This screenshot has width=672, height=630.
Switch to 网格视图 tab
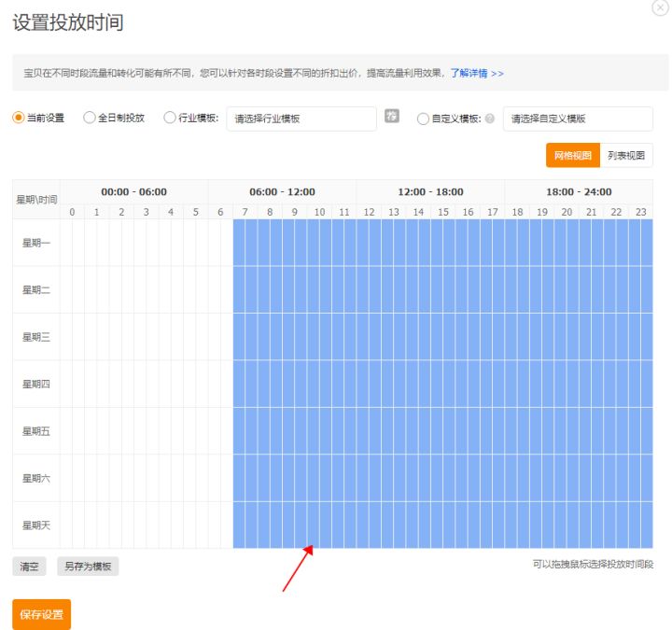572,156
